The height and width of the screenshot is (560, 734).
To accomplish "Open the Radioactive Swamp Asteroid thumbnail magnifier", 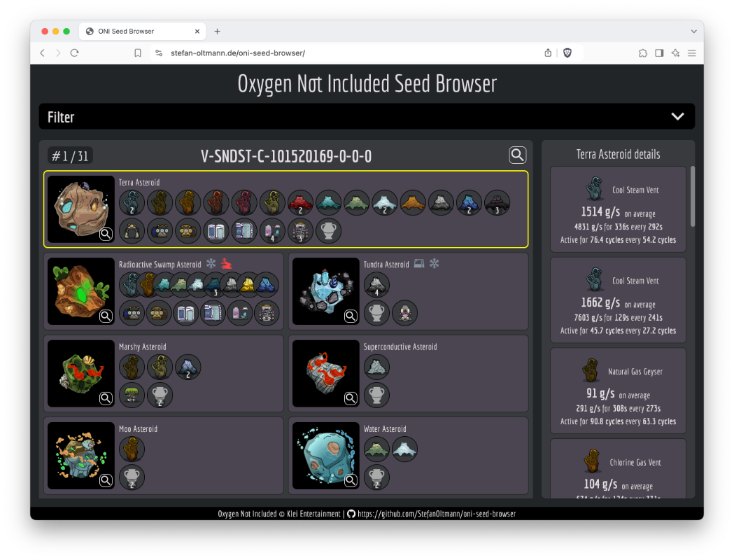I will (x=106, y=316).
